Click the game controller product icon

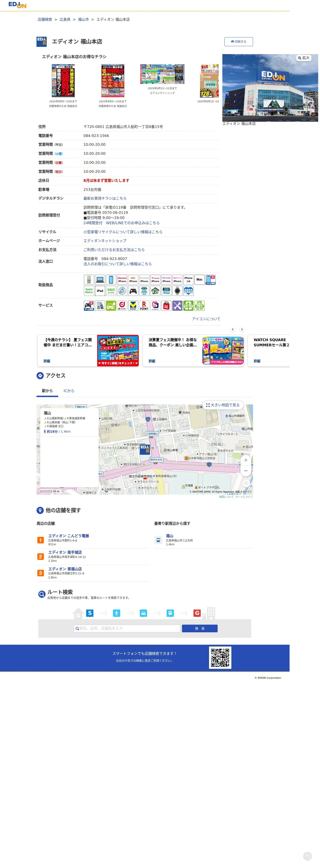click(133, 291)
